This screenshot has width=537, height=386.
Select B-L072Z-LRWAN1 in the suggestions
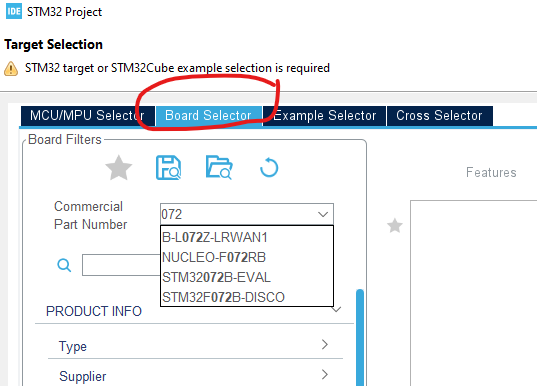click(247, 237)
